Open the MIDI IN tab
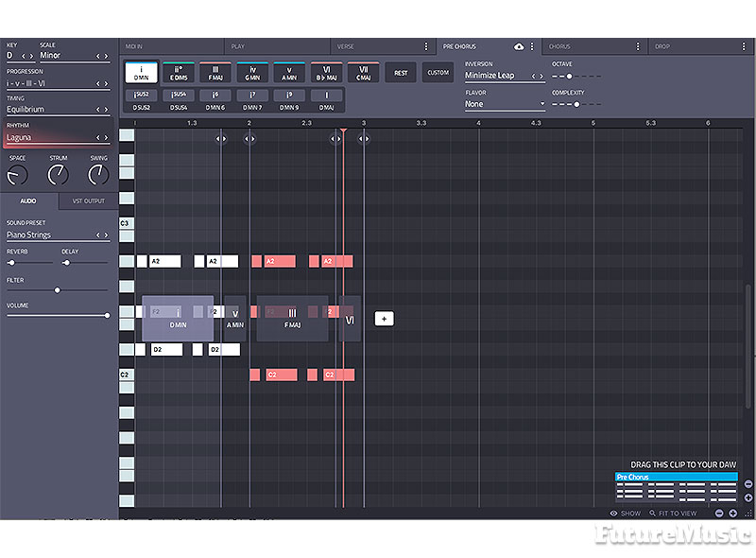This screenshot has height=558, width=756. tap(172, 46)
